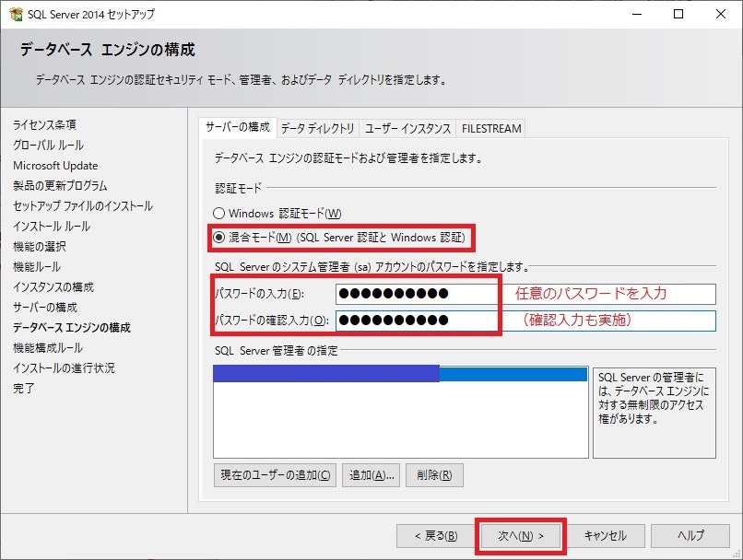743x560 pixels.
Task: Click 完了 step in sidebar
Action: pos(24,388)
